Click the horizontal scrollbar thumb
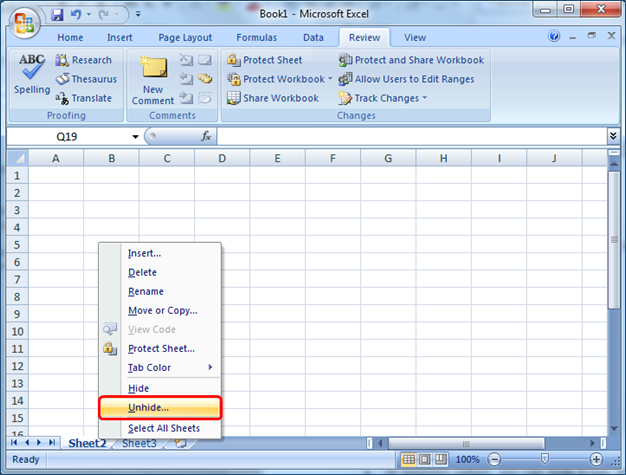Image resolution: width=626 pixels, height=475 pixels. (x=466, y=443)
